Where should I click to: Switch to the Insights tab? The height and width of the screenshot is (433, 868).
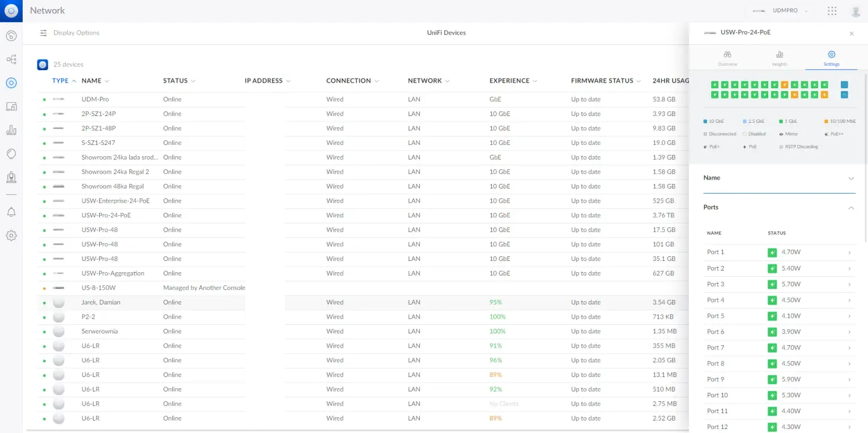coord(780,58)
